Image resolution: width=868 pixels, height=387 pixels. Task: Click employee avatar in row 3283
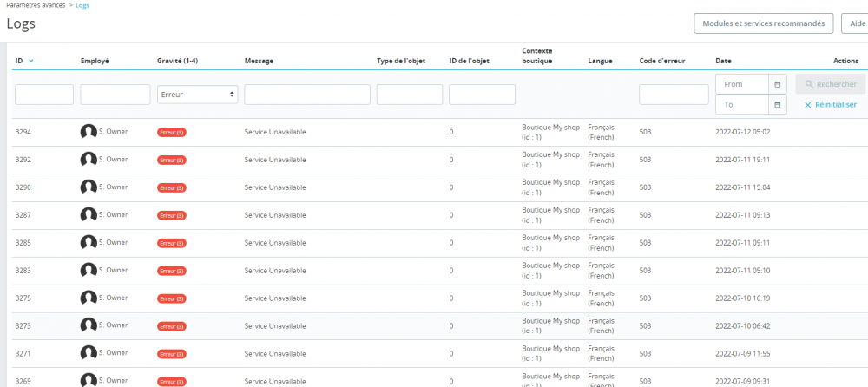(x=89, y=271)
